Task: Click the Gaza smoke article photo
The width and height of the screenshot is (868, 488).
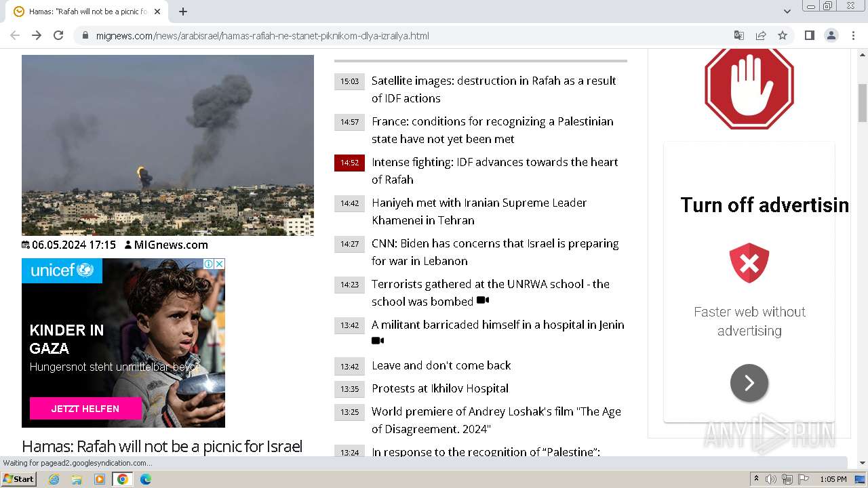Action: 167,145
